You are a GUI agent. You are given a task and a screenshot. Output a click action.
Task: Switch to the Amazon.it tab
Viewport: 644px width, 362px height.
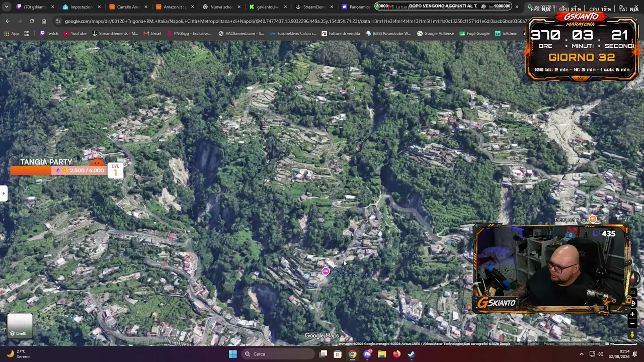pyautogui.click(x=174, y=7)
